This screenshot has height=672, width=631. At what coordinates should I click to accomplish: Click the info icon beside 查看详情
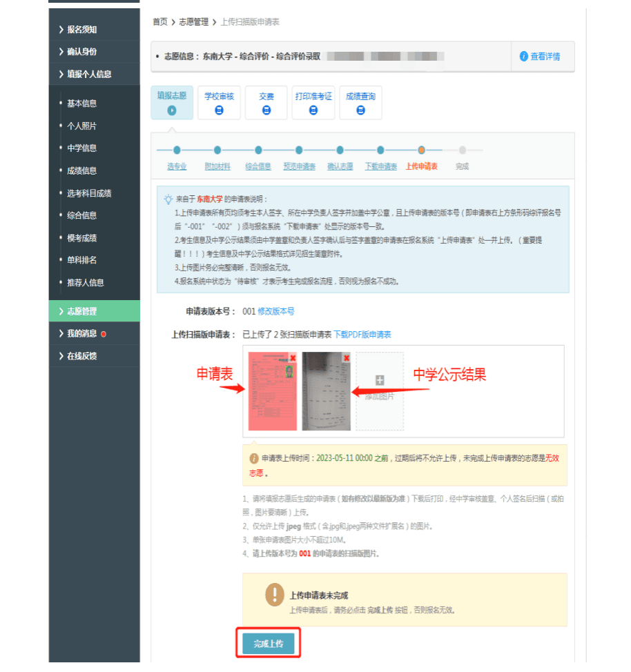[524, 57]
